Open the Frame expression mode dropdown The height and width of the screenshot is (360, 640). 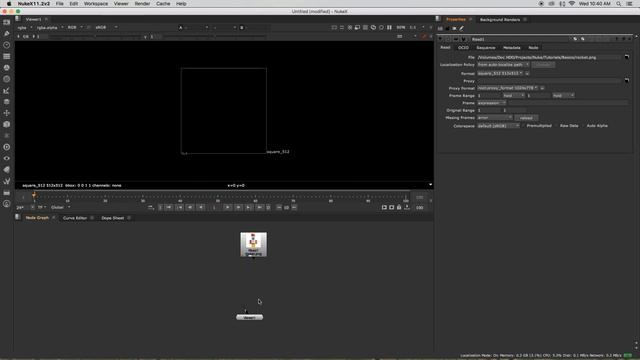(x=491, y=103)
